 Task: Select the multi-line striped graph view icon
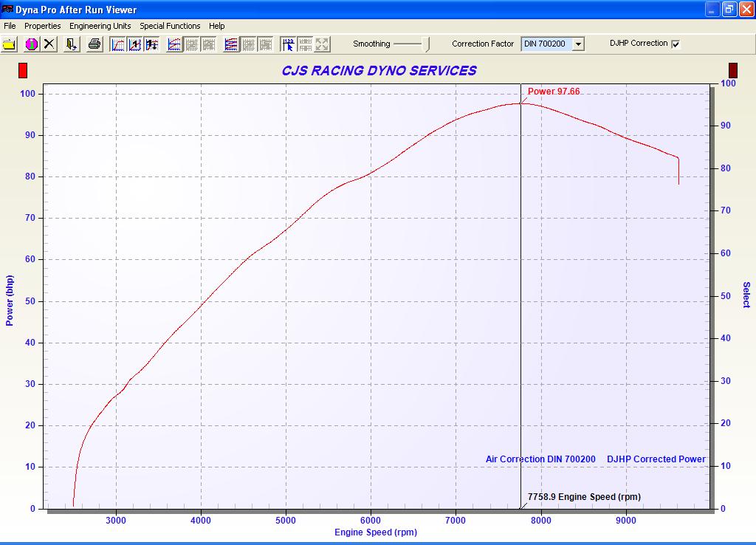pos(231,44)
